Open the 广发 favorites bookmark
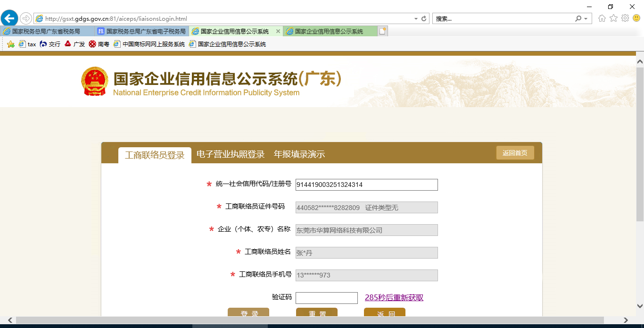Image resolution: width=644 pixels, height=328 pixels. click(x=74, y=44)
